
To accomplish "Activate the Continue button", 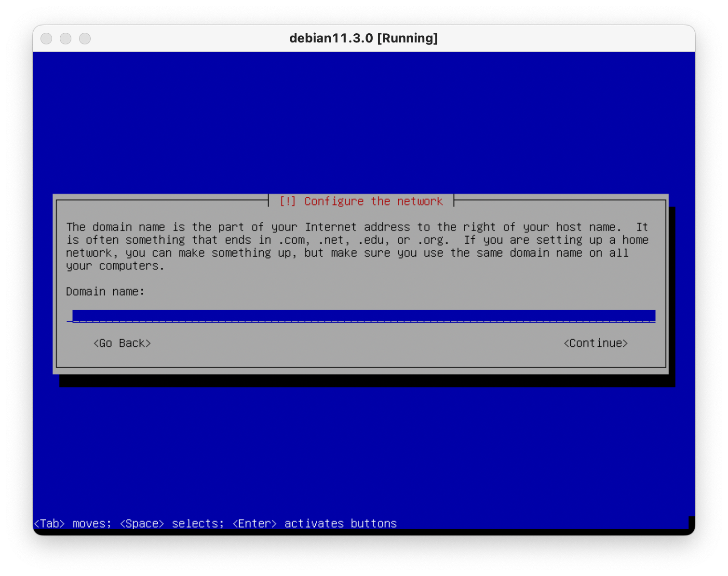I will [x=595, y=343].
